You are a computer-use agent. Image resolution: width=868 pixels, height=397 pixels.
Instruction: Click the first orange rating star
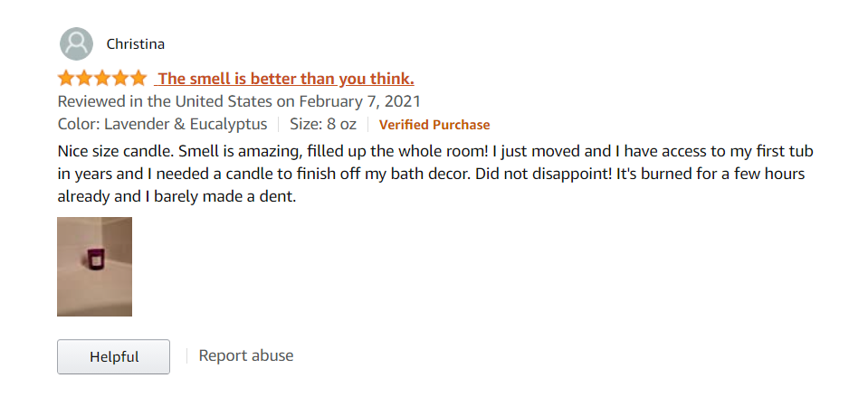(x=67, y=79)
